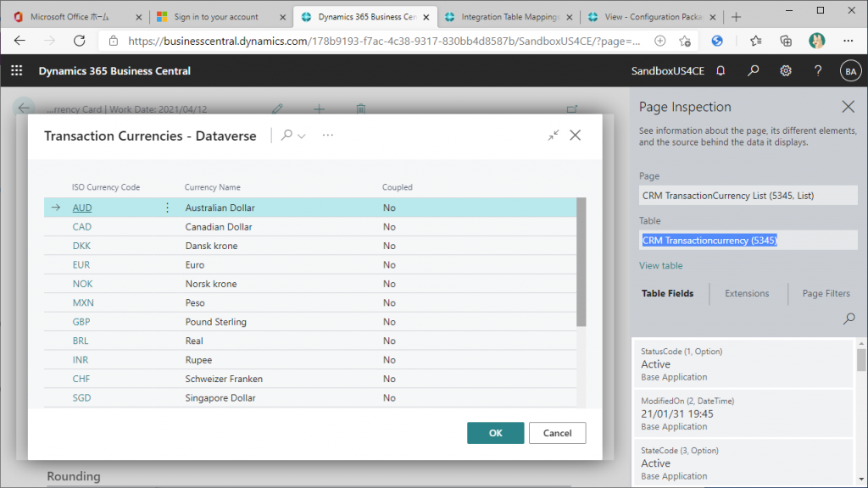This screenshot has width=868, height=488.
Task: Select the StatusCode field entry
Action: pos(743,363)
